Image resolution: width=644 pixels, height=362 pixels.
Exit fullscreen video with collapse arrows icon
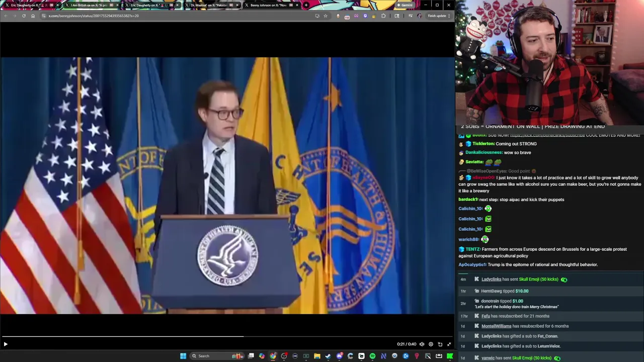(x=449, y=344)
